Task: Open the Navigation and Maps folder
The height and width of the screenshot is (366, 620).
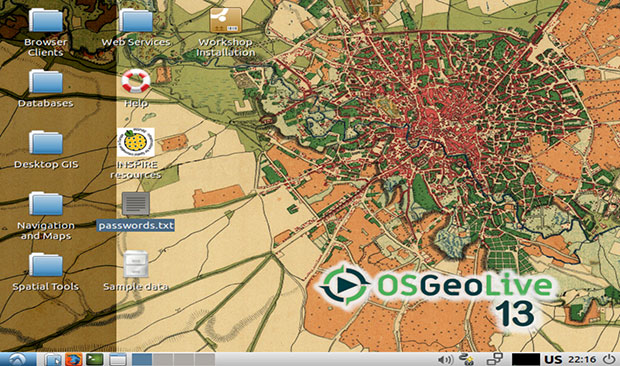Action: (x=46, y=204)
